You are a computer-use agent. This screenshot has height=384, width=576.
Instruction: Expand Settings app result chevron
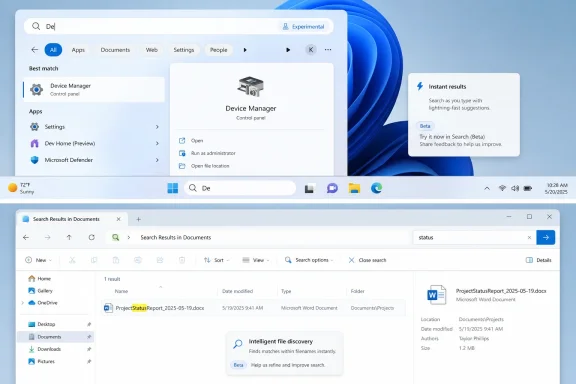[157, 127]
